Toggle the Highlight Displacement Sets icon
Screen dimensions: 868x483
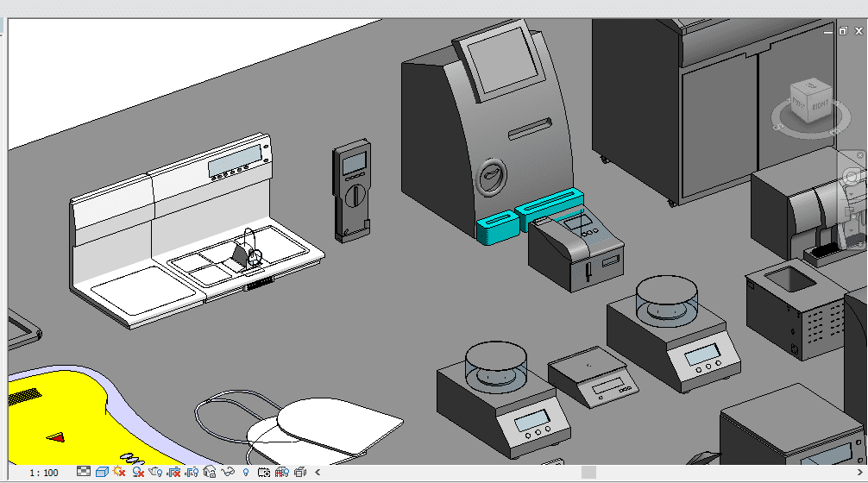300,472
